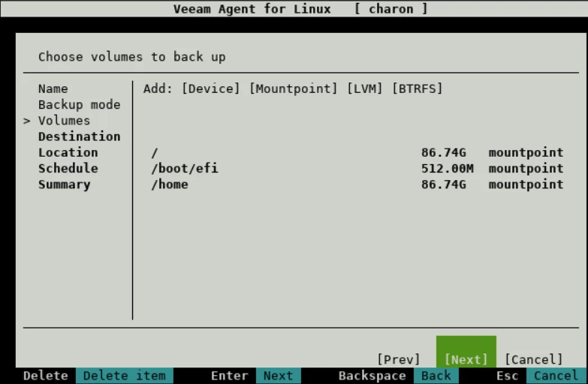Select the / root mountpoint row
Viewport: 588px width, 384px height.
[x=357, y=152]
